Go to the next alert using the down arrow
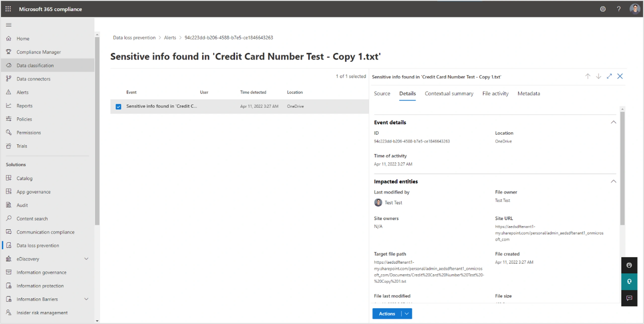644x324 pixels. coord(598,76)
